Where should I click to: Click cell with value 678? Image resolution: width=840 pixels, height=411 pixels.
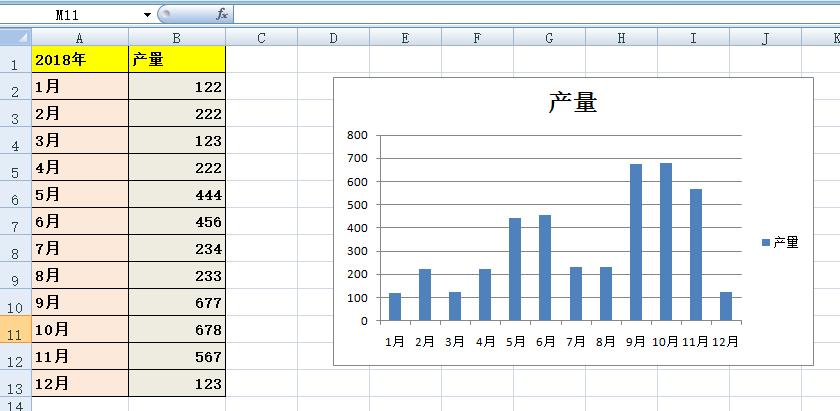click(177, 329)
